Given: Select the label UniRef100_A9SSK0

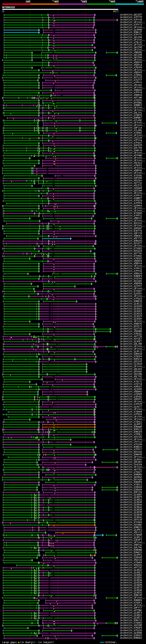Looking at the screenshot, I should [x=131, y=180].
